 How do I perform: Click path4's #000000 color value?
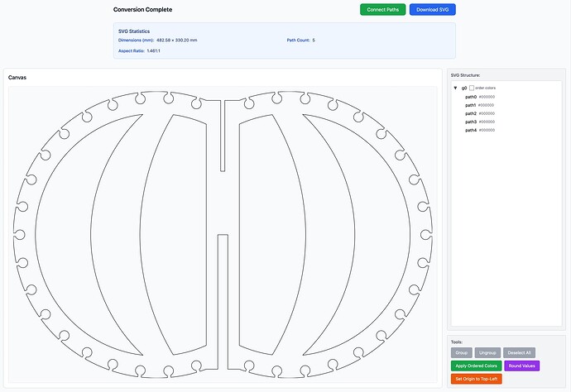[487, 130]
